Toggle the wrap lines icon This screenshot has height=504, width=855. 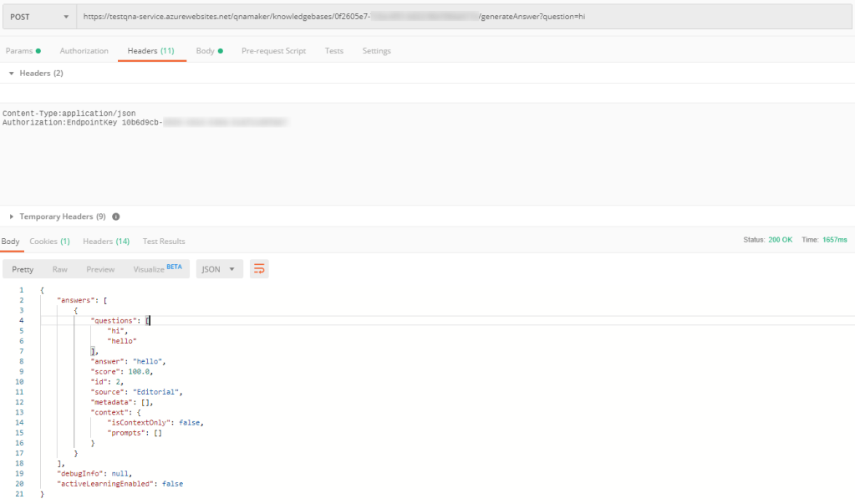259,269
